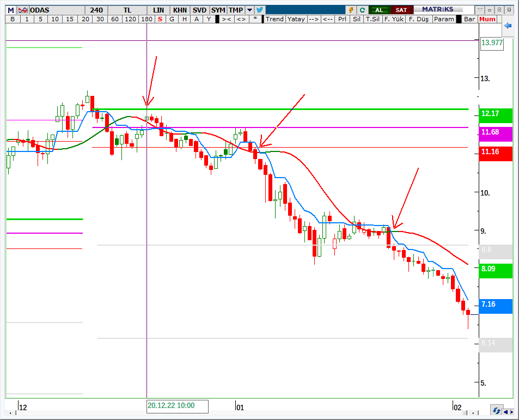
Task: Click the horizontal scrollbar right arrow
Action: (x=474, y=413)
